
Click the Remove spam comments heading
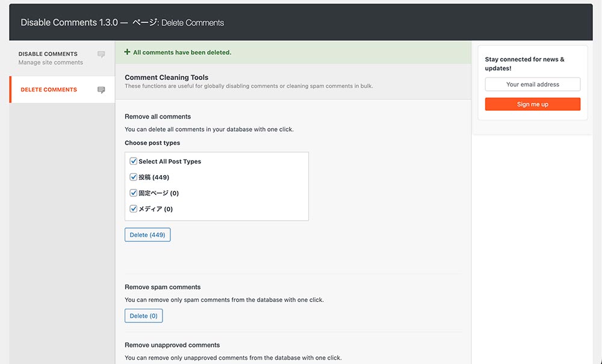[x=163, y=287]
